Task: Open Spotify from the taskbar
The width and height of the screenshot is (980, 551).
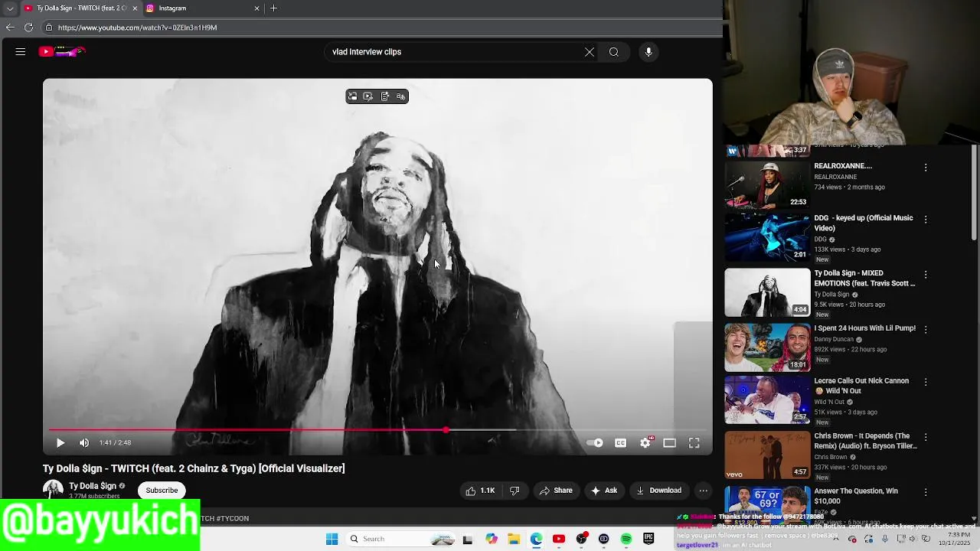Action: (626, 539)
